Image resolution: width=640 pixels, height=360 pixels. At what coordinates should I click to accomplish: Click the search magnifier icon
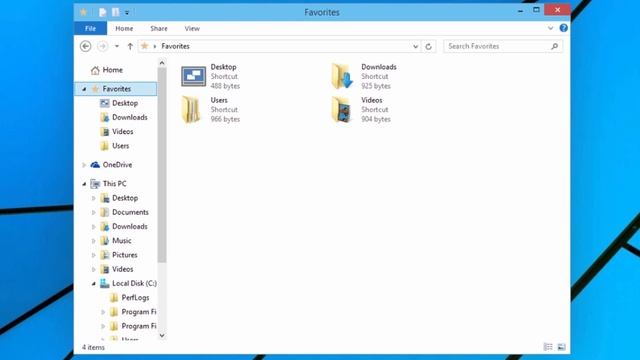click(554, 46)
